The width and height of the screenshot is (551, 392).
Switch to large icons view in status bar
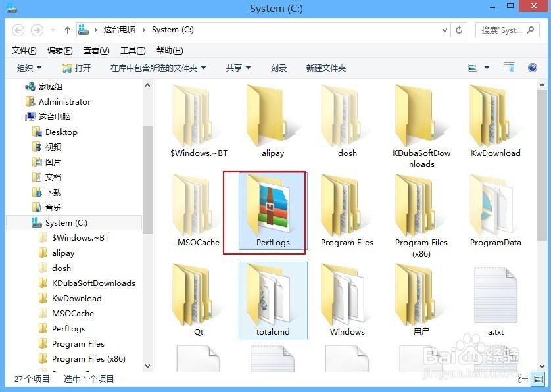coord(539,379)
